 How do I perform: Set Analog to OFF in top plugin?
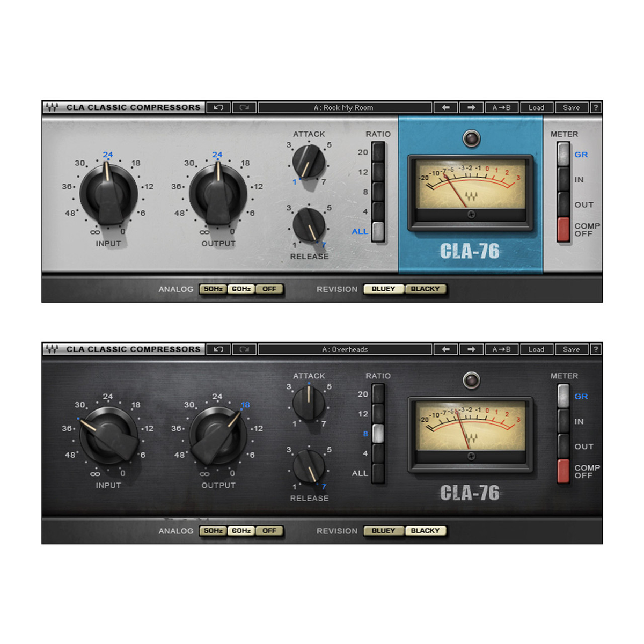click(x=269, y=289)
